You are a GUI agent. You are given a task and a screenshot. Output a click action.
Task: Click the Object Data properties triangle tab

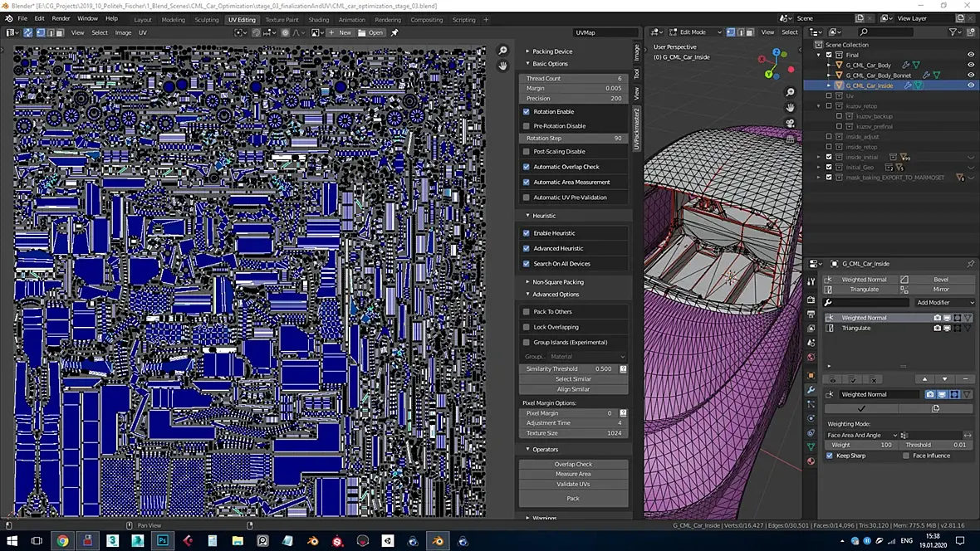coord(811,446)
